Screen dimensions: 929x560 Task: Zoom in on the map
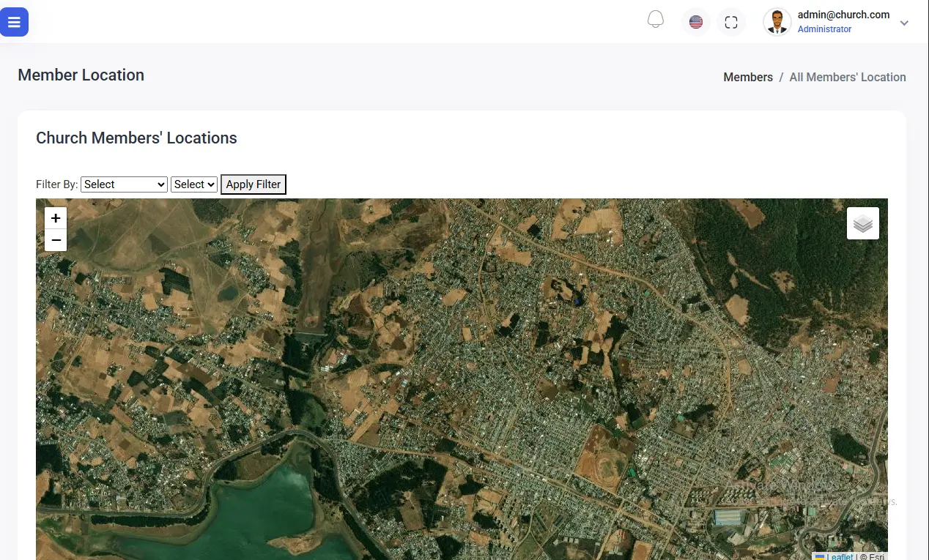56,218
